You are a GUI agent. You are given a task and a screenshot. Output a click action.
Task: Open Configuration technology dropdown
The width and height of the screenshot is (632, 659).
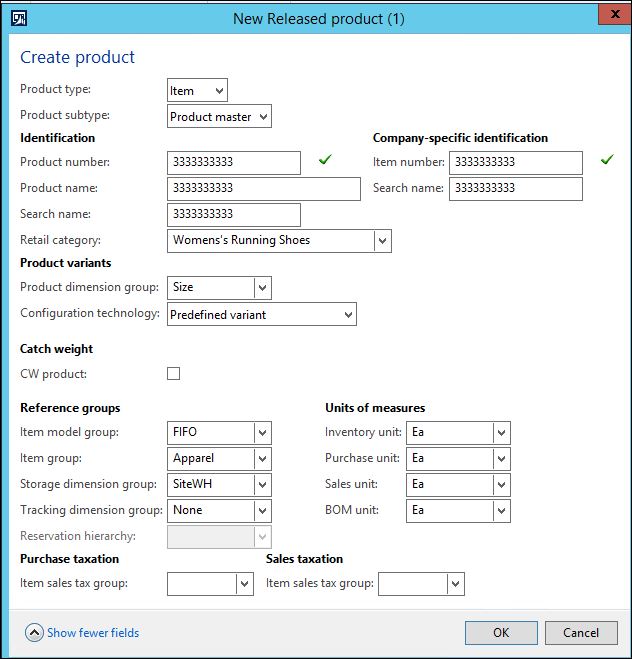347,314
